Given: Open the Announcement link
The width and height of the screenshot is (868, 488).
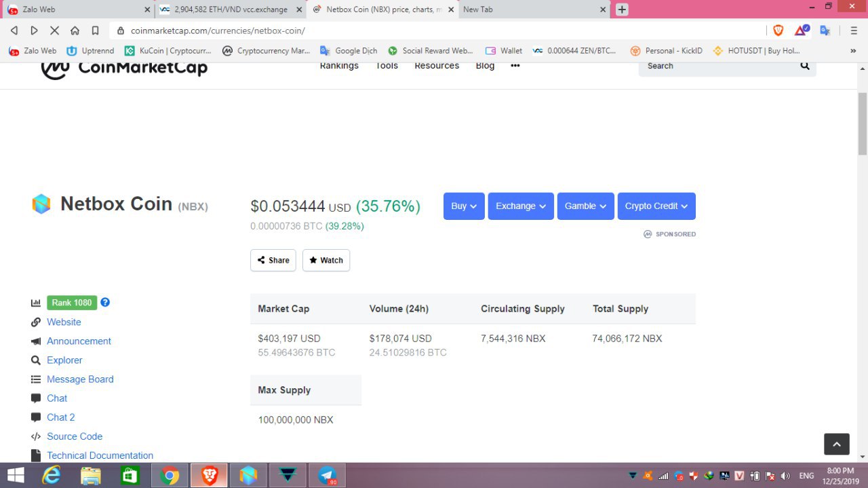Looking at the screenshot, I should tap(79, 341).
